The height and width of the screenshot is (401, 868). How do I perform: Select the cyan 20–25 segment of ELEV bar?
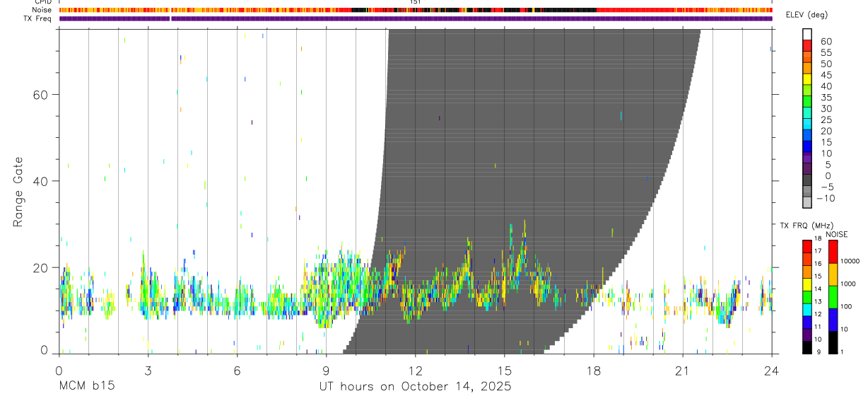tap(807, 124)
